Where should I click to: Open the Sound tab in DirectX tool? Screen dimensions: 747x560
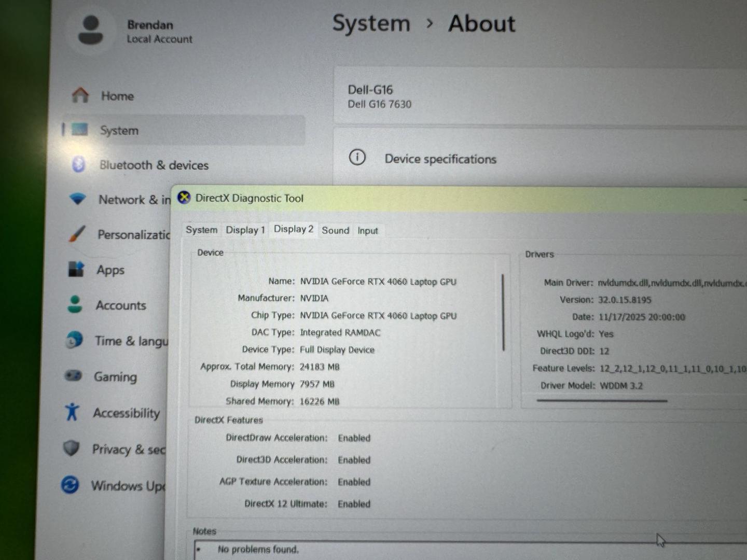point(335,230)
